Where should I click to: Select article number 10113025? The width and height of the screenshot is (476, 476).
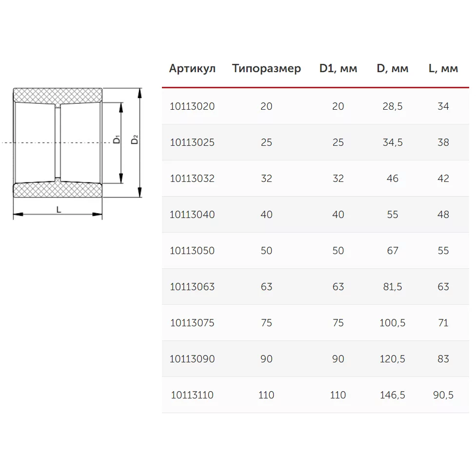coord(192,142)
